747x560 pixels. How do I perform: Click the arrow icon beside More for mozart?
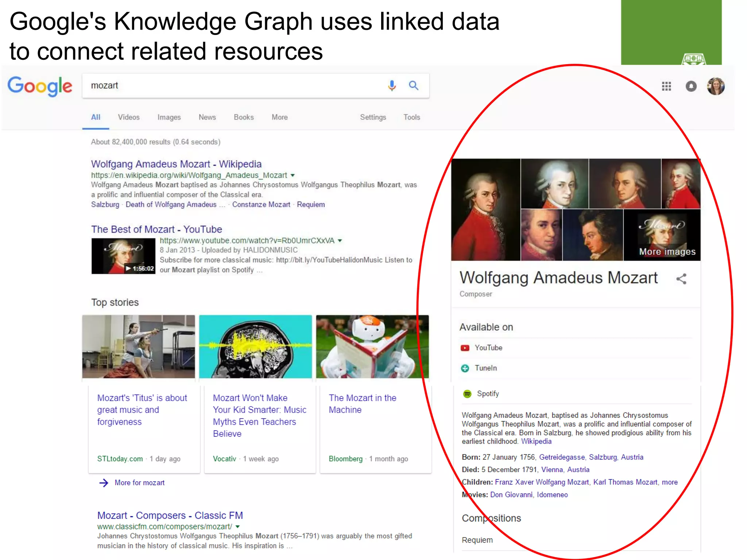[x=104, y=483]
